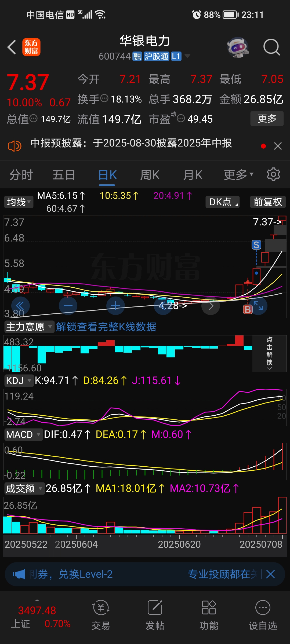Tap the 20250708 date label

pyautogui.click(x=261, y=544)
